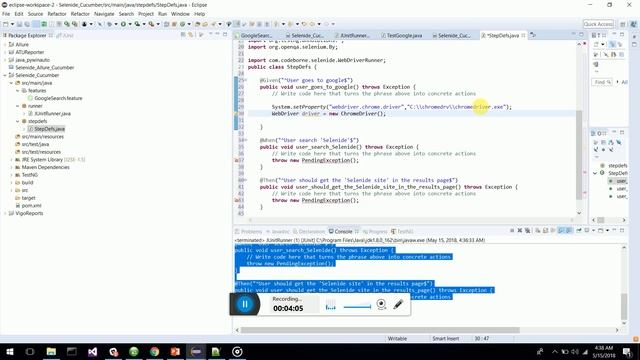Click the Pin Console icon

[x=579, y=231]
